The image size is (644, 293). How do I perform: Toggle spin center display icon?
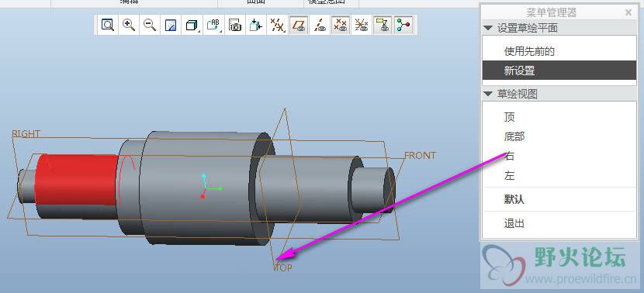(x=403, y=26)
